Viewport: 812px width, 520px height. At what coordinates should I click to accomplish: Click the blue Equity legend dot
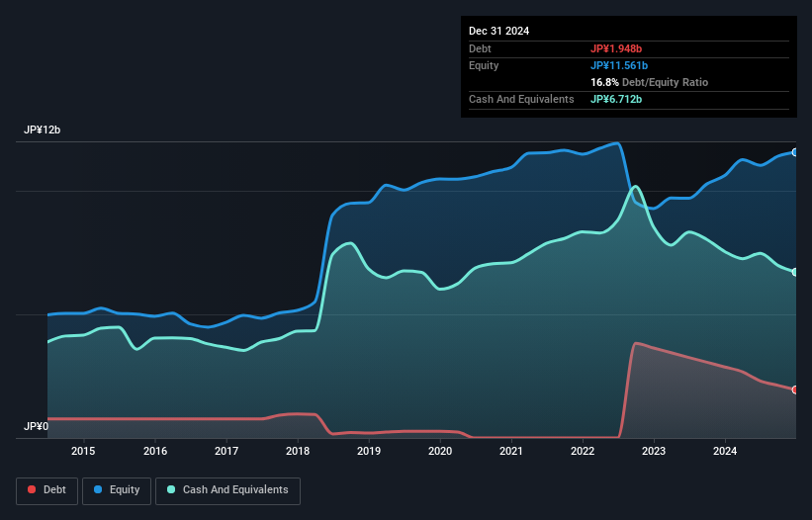click(98, 489)
